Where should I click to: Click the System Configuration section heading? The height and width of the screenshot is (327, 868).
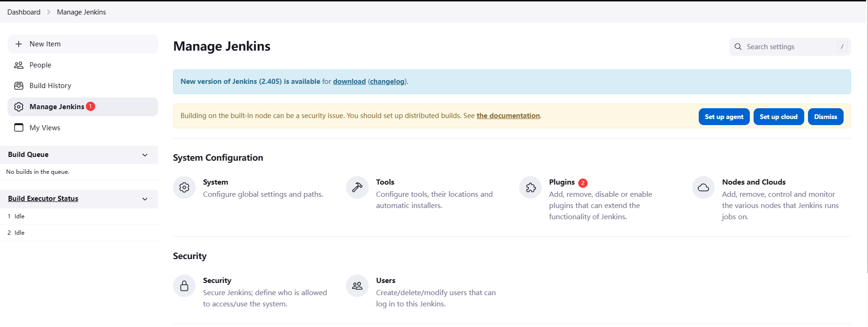tap(218, 158)
